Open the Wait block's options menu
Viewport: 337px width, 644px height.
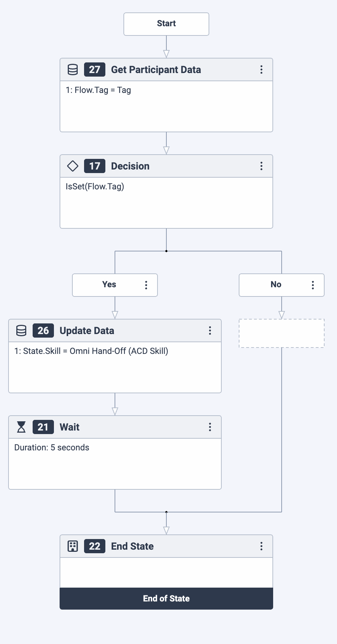click(x=210, y=427)
